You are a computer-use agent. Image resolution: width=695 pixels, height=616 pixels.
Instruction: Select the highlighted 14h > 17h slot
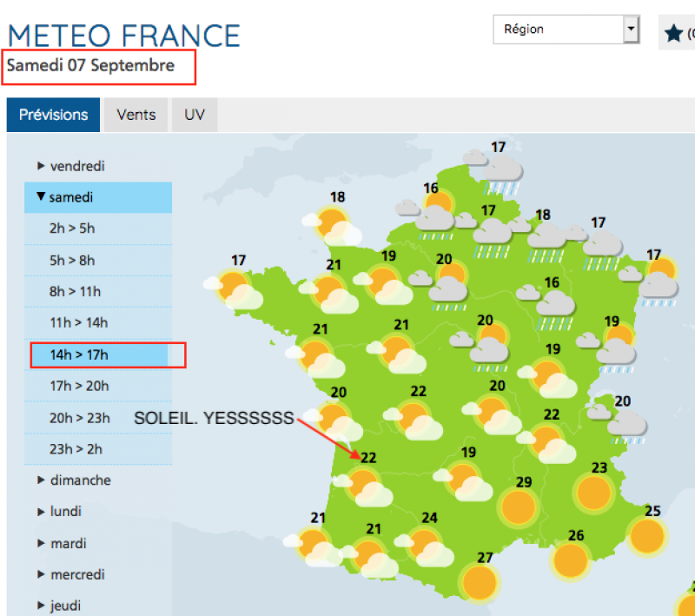click(98, 354)
